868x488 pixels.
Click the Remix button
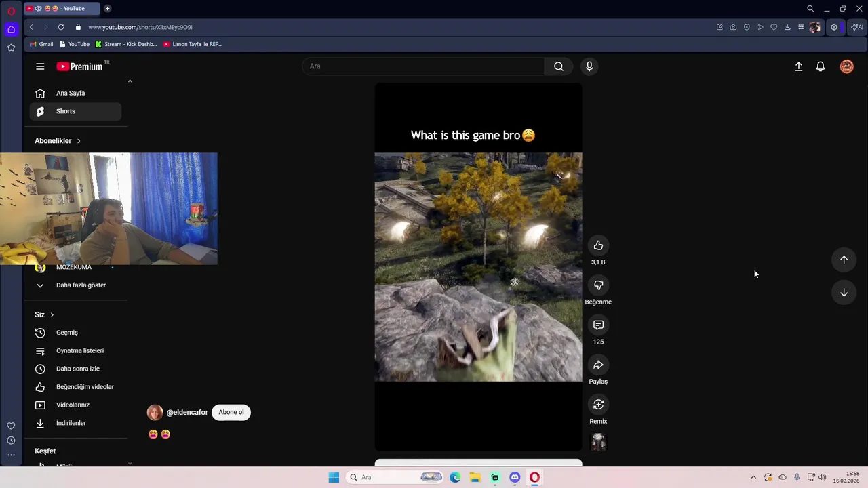(x=598, y=405)
